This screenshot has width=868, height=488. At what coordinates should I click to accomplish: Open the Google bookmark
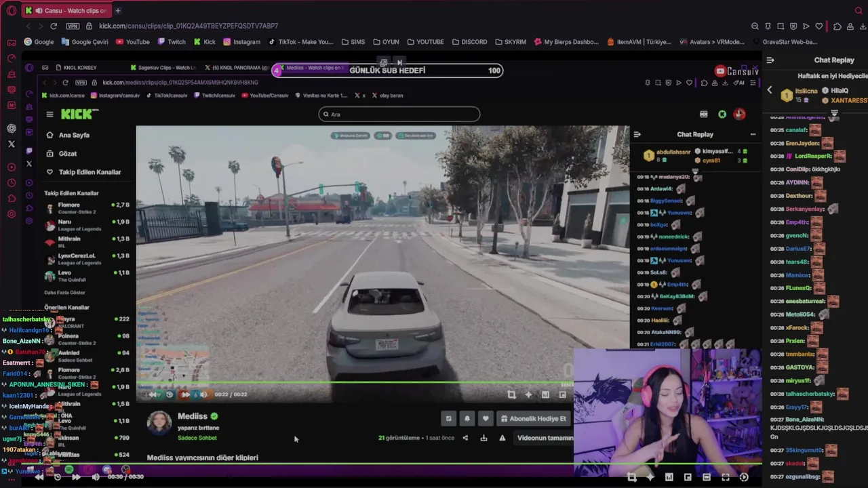(x=39, y=42)
